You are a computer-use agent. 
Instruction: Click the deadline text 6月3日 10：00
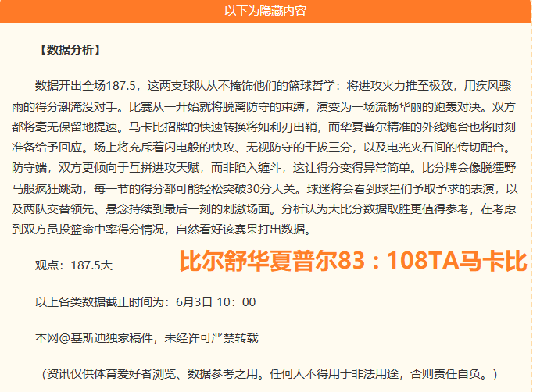(216, 302)
